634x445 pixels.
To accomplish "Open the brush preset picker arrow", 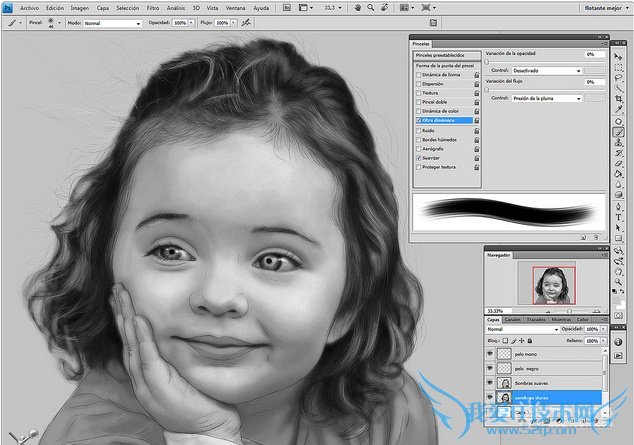I will click(x=59, y=23).
